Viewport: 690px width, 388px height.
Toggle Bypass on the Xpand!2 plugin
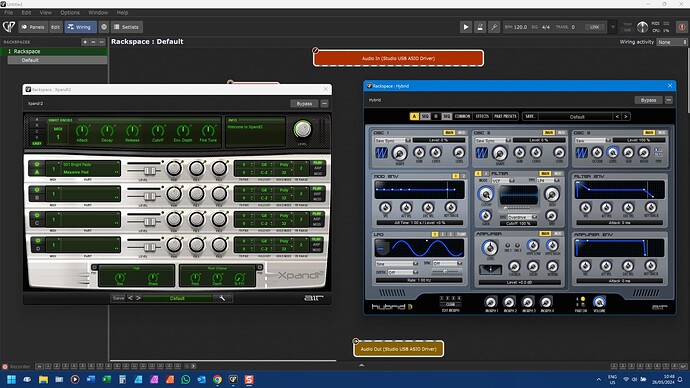pos(304,104)
